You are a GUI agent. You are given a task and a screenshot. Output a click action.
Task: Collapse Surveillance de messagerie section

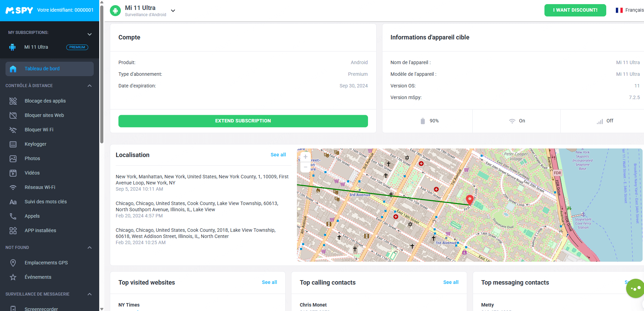pyautogui.click(x=90, y=294)
